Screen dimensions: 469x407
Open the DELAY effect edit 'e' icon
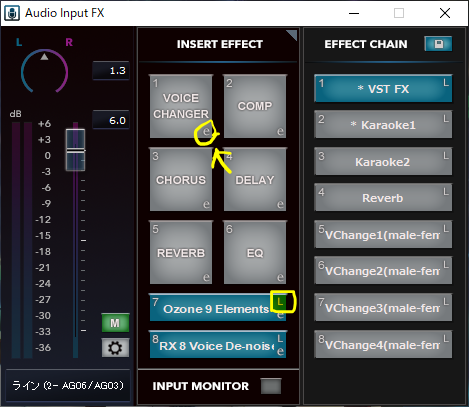point(280,204)
